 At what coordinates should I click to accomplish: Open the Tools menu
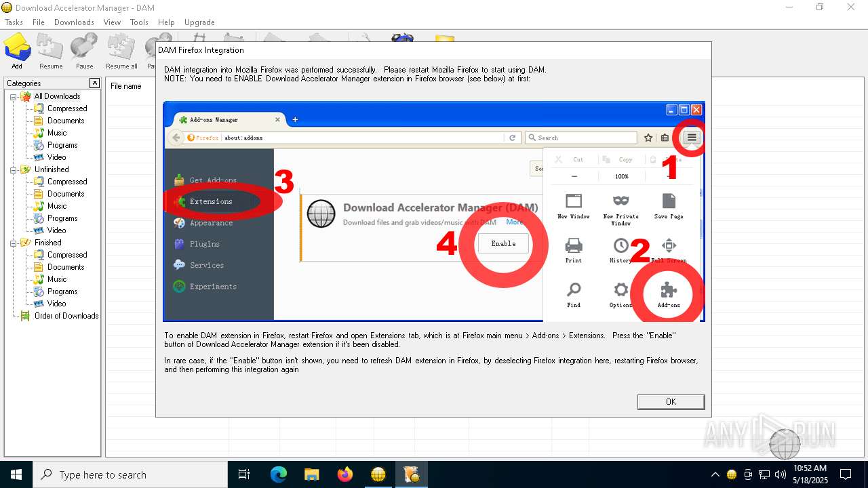point(139,22)
